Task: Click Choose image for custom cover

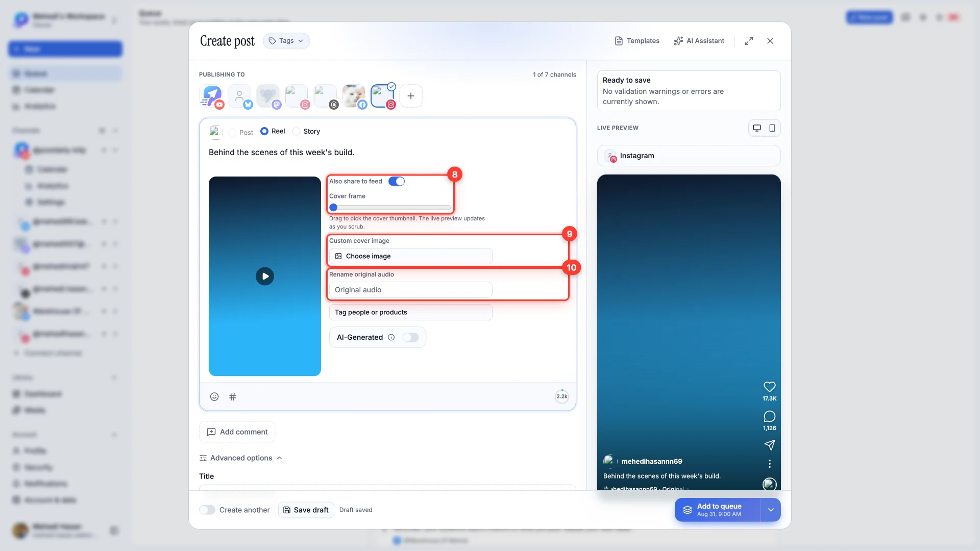Action: click(x=411, y=256)
